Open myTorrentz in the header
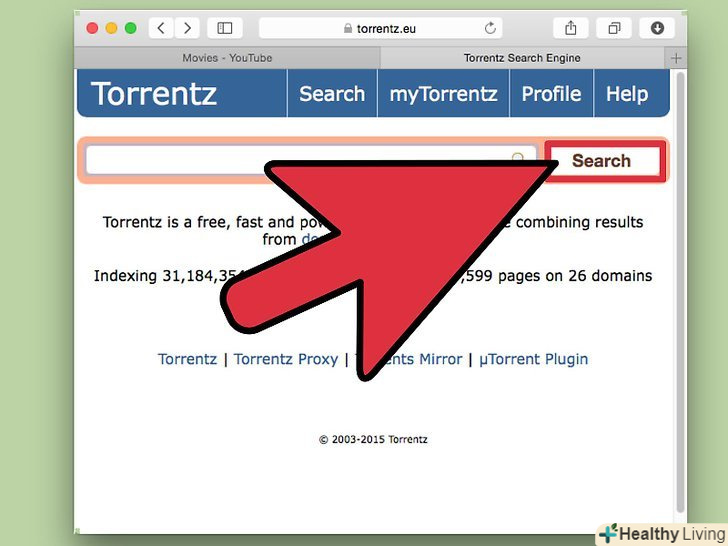Viewport: 728px width, 546px height. point(443,94)
